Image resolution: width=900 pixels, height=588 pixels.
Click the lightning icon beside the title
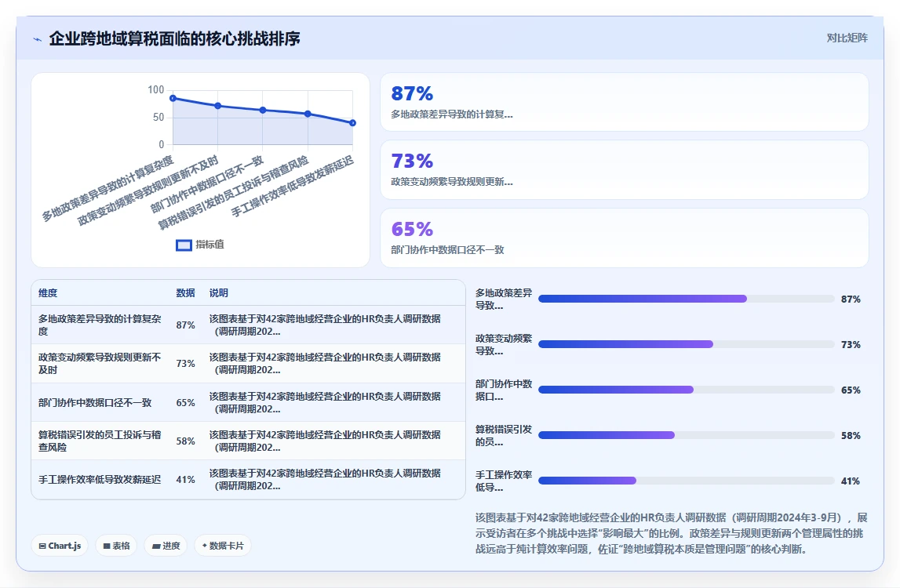pos(38,39)
